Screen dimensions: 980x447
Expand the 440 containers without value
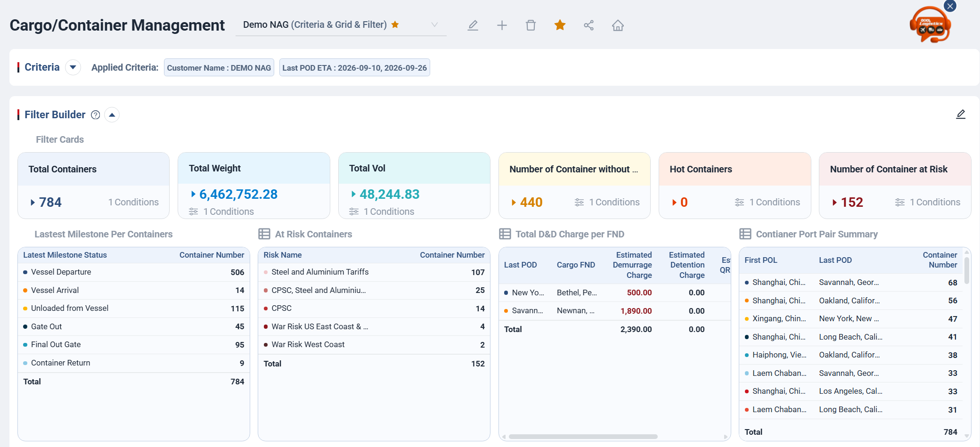[527, 203]
